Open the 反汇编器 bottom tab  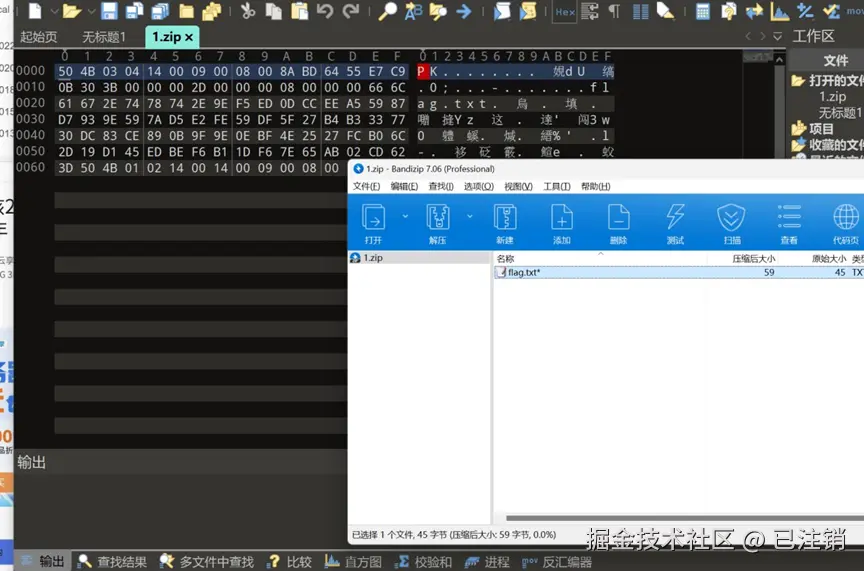click(x=557, y=561)
